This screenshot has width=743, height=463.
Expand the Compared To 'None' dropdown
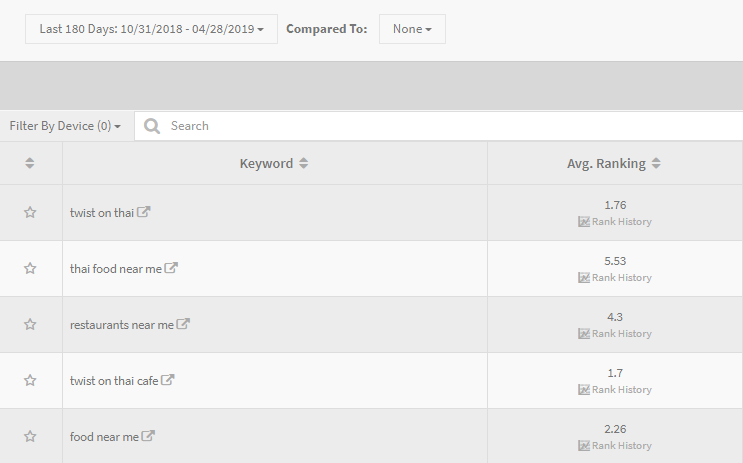point(412,29)
